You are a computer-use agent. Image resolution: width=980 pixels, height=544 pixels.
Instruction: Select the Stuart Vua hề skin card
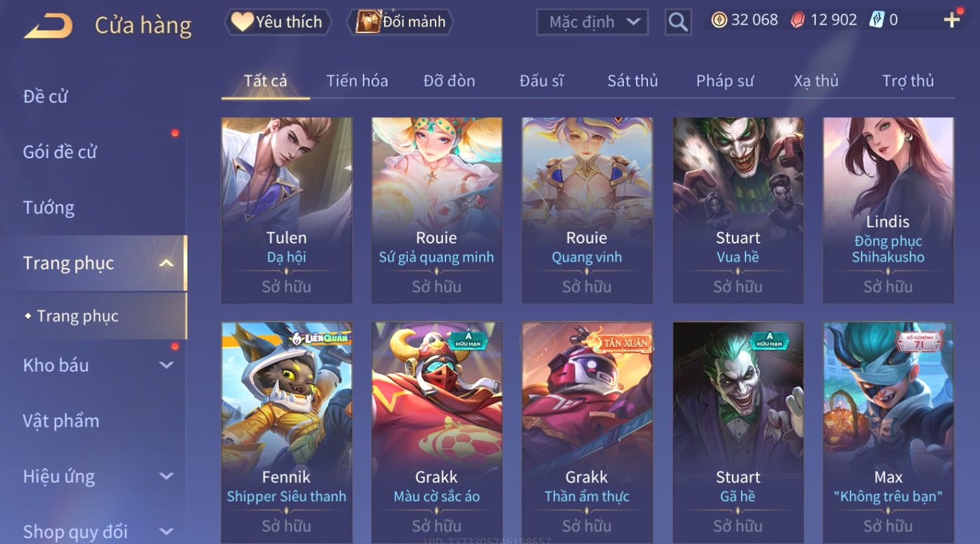[738, 210]
